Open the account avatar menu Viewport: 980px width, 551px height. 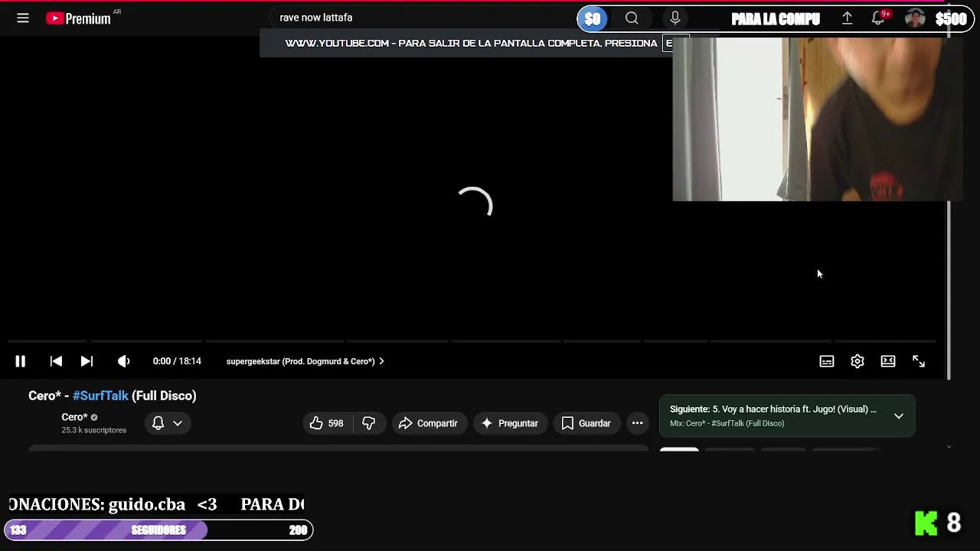pos(915,18)
